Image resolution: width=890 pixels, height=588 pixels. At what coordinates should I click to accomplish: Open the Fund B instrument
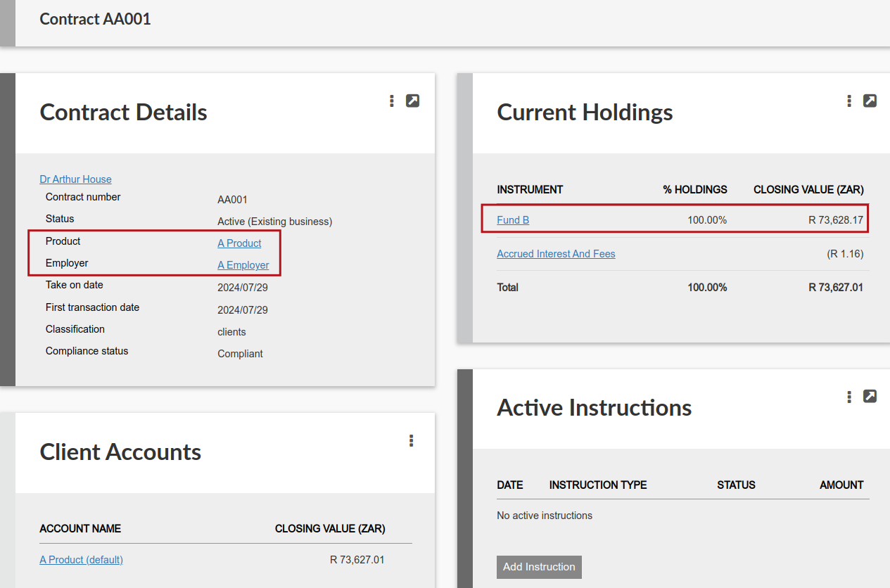pyautogui.click(x=513, y=220)
